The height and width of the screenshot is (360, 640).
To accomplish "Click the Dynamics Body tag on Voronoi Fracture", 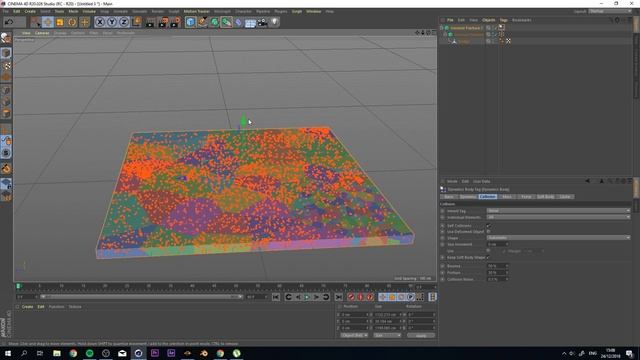I will click(502, 28).
